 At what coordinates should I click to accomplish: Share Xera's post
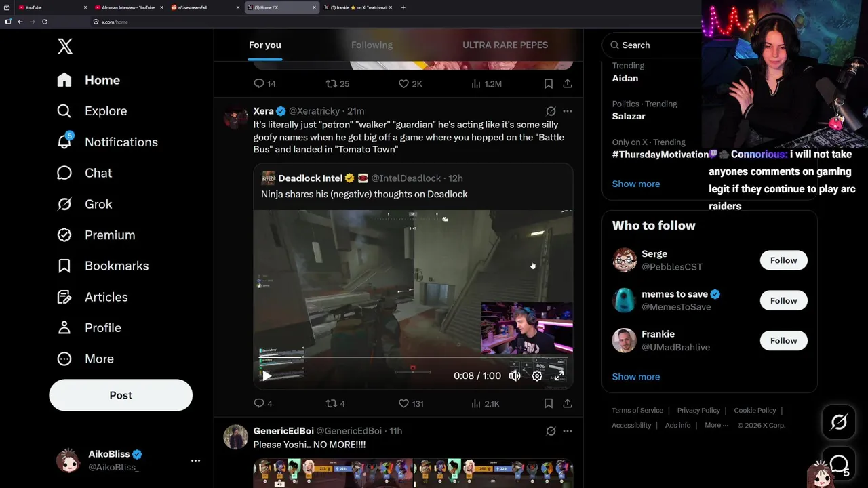point(568,403)
